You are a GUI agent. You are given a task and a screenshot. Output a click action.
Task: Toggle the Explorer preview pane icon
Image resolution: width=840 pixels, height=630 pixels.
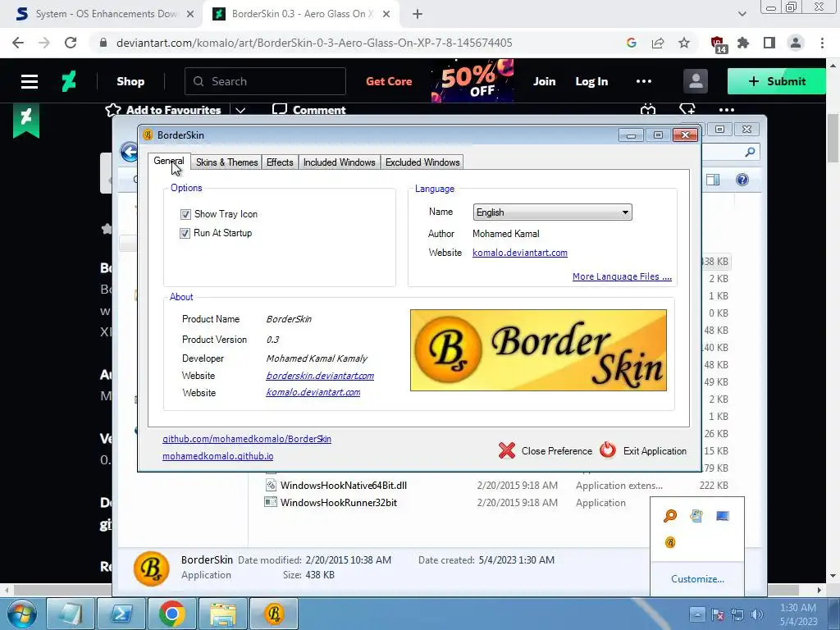click(713, 180)
